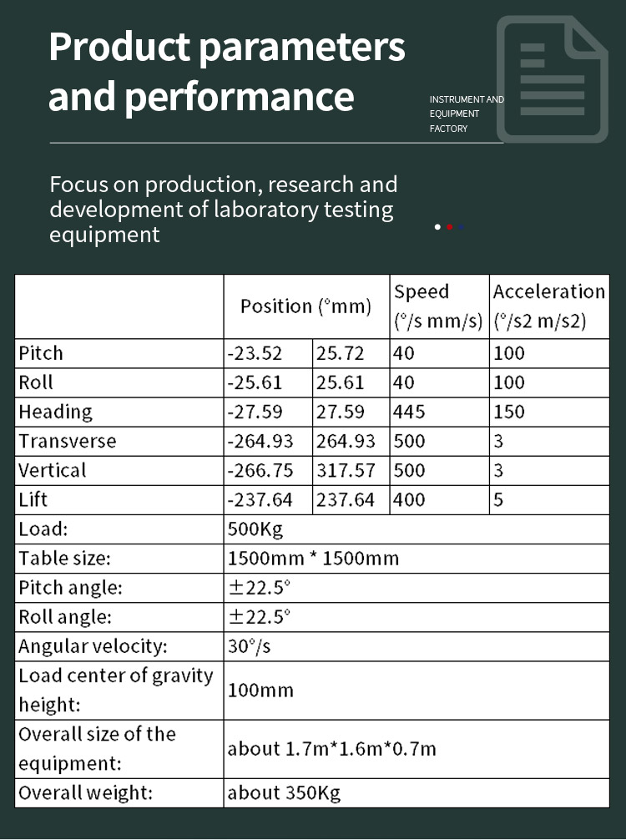
Task: Click the Position column header
Action: [305, 306]
